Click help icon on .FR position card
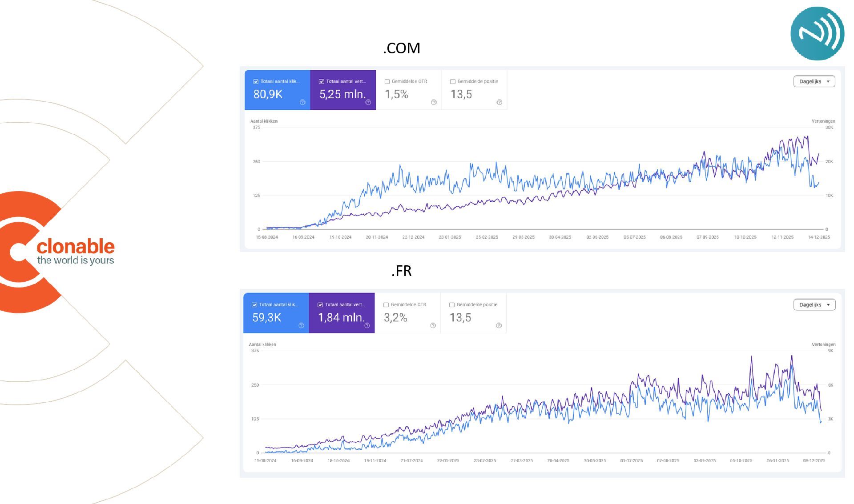This screenshot has width=854, height=504. tap(499, 325)
